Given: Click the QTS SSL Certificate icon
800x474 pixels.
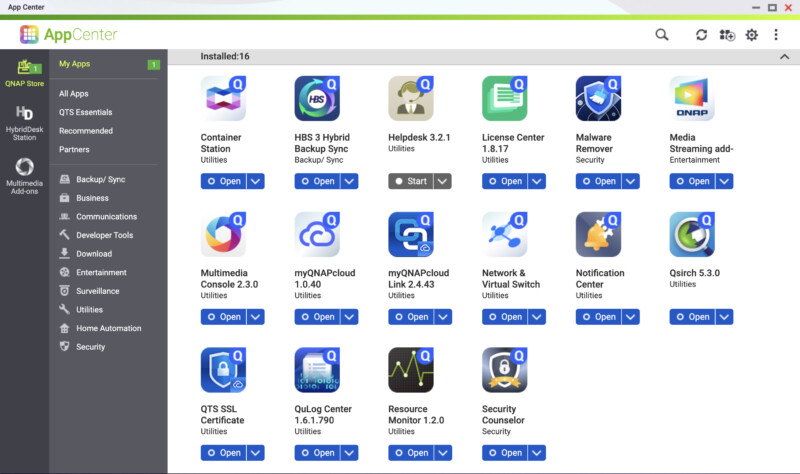Looking at the screenshot, I should pyautogui.click(x=223, y=370).
